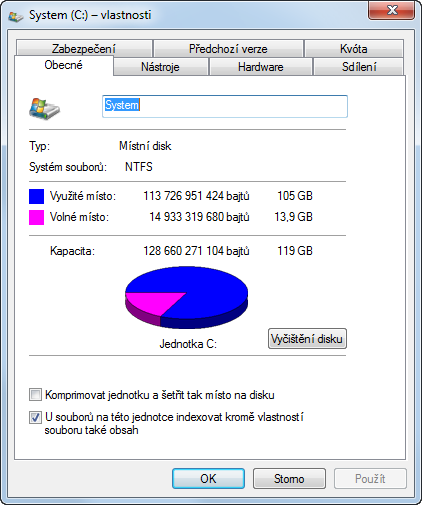Viewport: 422px width, 505px height.
Task: Click the drive icon in the title bar
Action: pos(16,16)
